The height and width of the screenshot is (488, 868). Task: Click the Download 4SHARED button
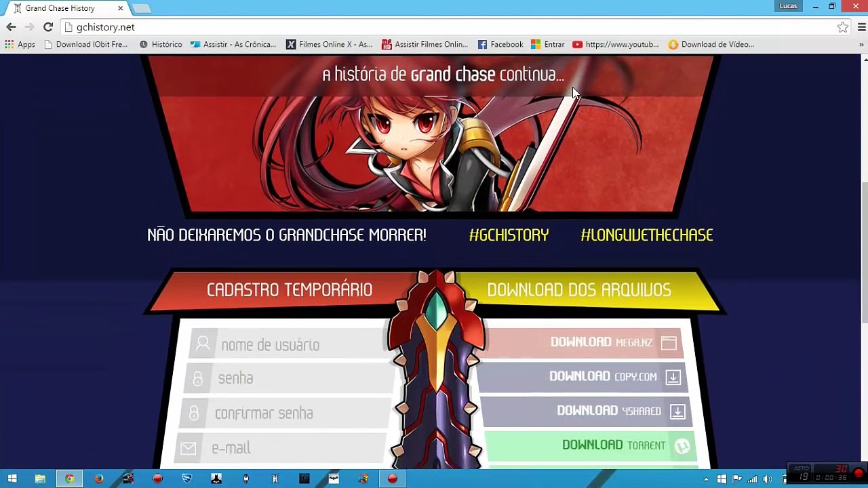586,411
